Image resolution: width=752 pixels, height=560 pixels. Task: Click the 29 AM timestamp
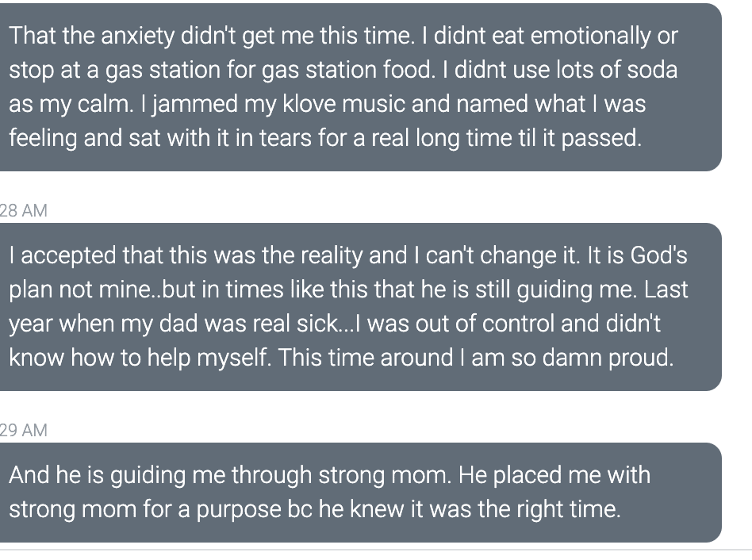coord(24,430)
